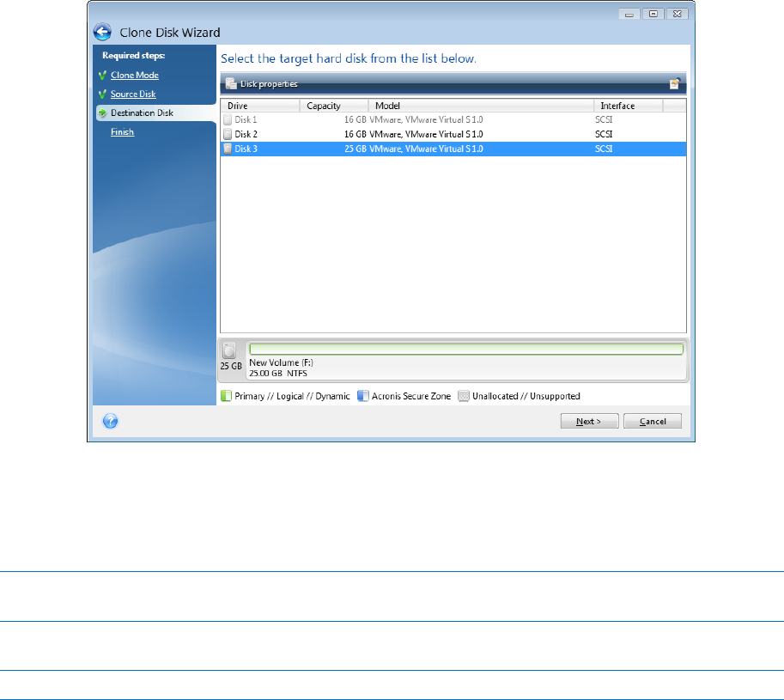Click the grayed Disk 1 row
This screenshot has height=700, width=784.
point(453,119)
